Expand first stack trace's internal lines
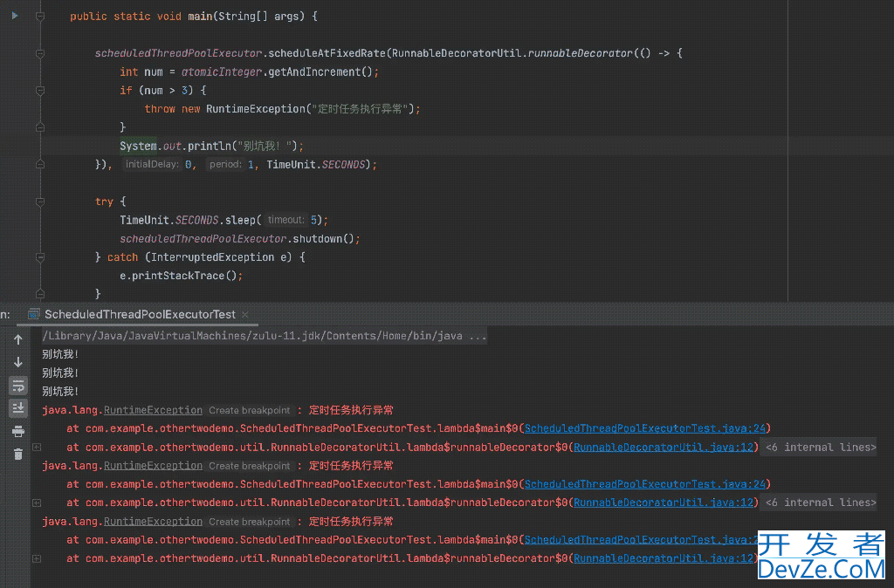The height and width of the screenshot is (588, 894). coord(37,448)
